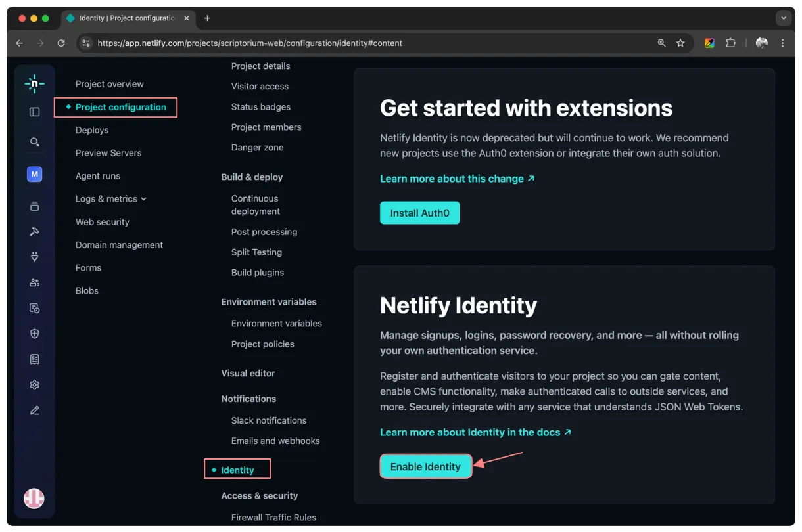Click the browser address bar URL

pos(250,43)
